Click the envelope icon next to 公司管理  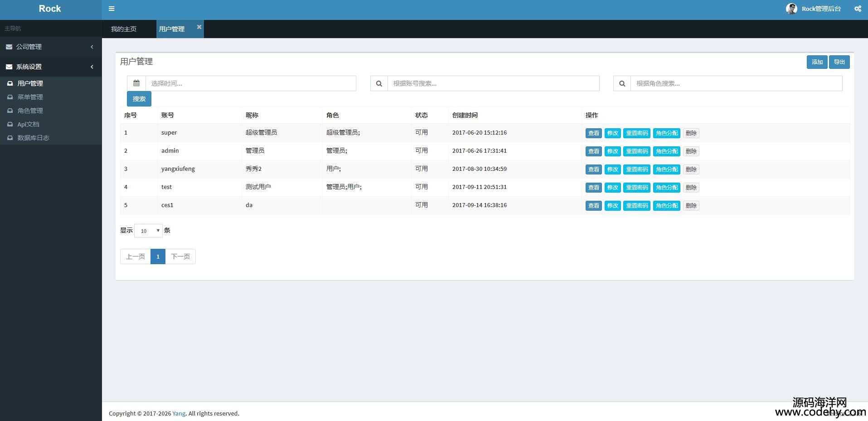9,47
